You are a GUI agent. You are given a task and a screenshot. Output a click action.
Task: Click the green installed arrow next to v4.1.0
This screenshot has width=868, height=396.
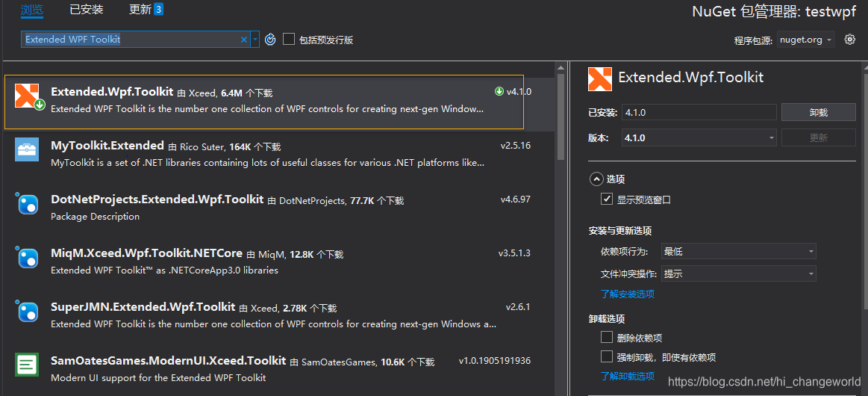(x=499, y=91)
